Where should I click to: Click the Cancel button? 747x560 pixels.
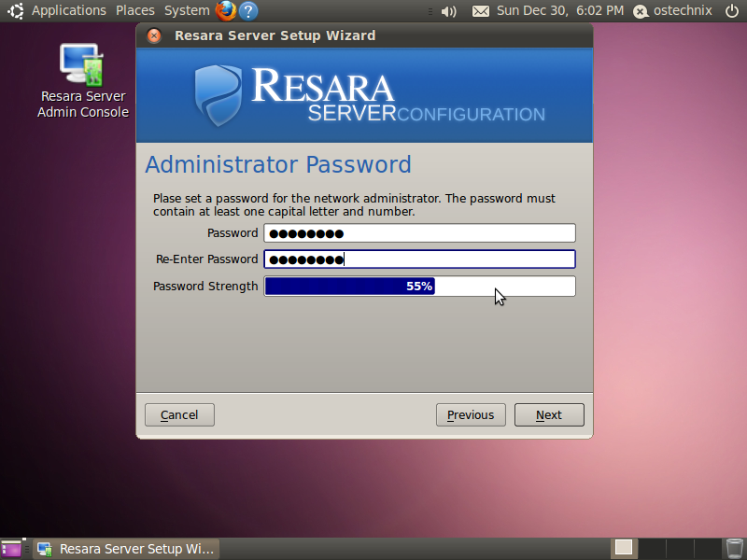[179, 414]
